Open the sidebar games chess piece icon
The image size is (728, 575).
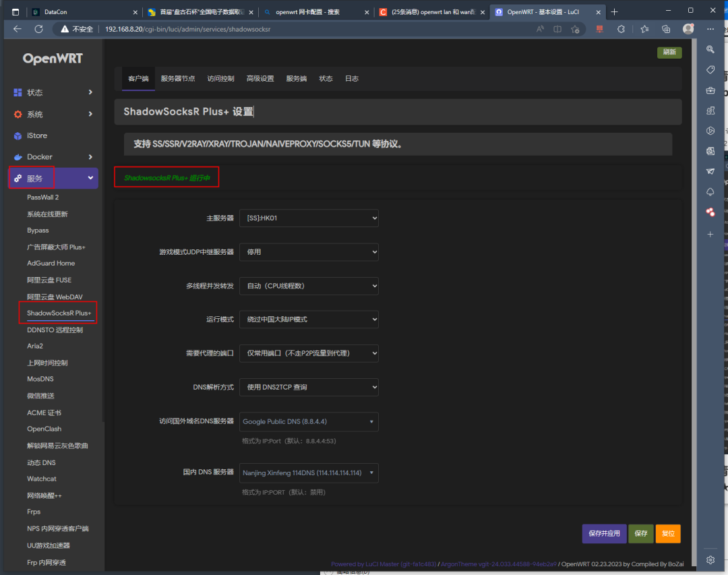(x=710, y=111)
